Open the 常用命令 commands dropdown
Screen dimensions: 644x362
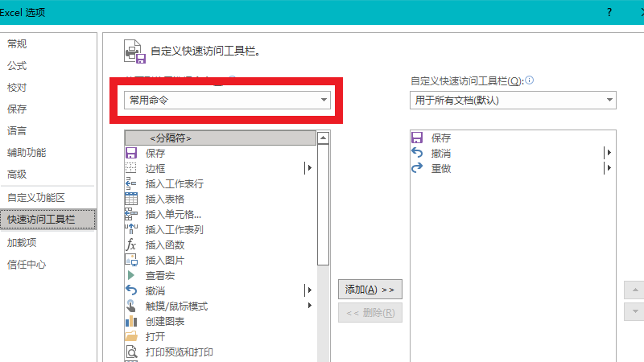point(227,100)
